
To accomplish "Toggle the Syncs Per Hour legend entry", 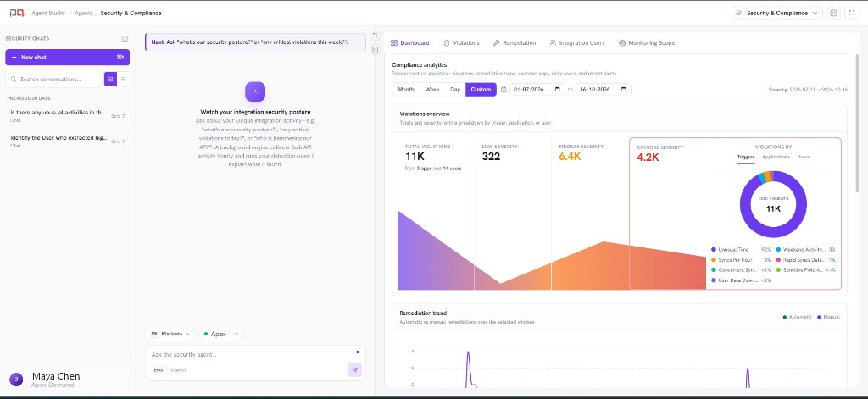I will 741,260.
